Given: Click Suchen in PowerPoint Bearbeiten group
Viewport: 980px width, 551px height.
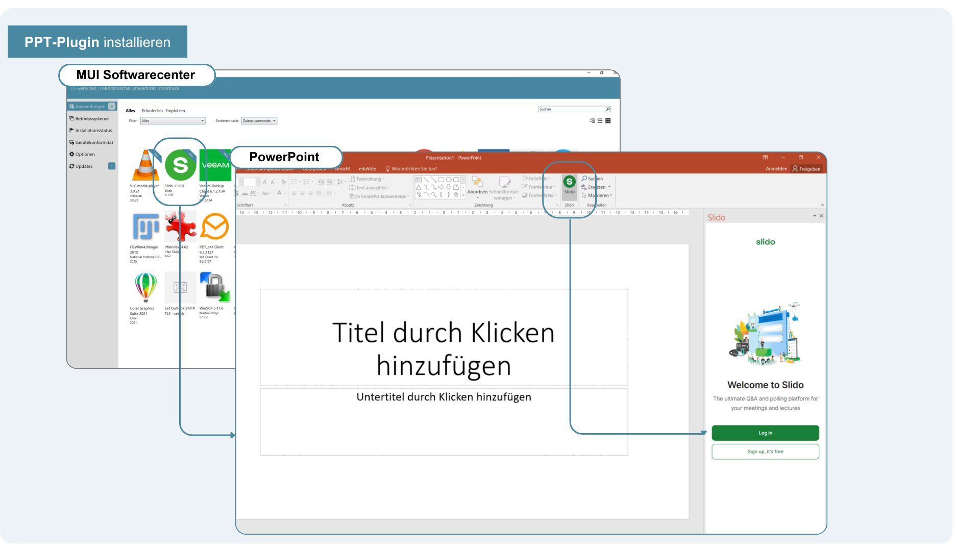Looking at the screenshot, I should click(592, 179).
